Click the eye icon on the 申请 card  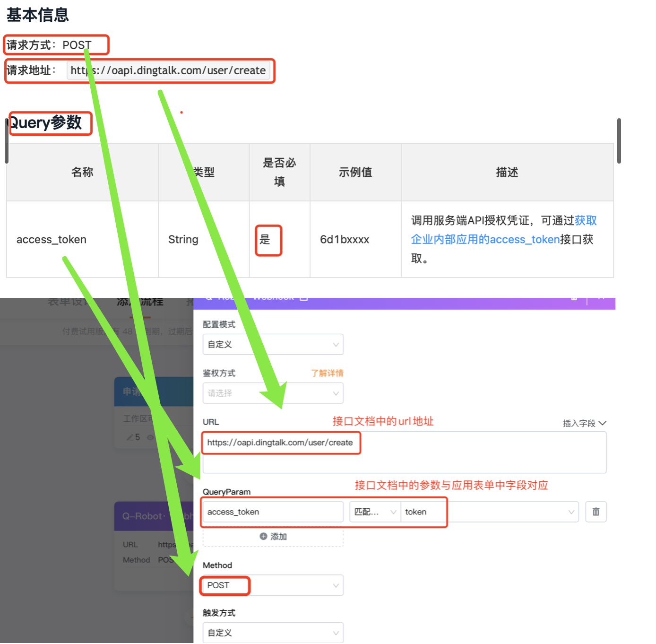coord(150,437)
